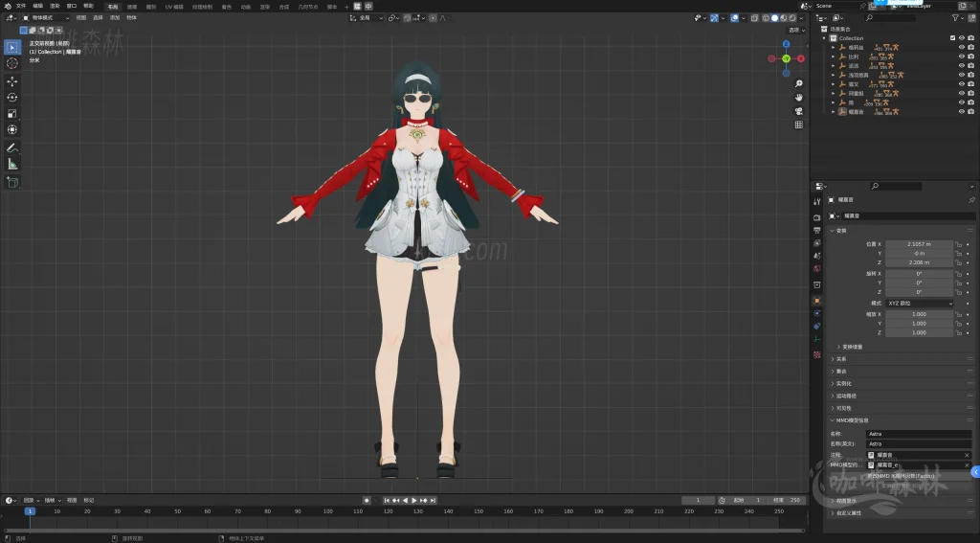Select the Scale tool

pos(11,113)
